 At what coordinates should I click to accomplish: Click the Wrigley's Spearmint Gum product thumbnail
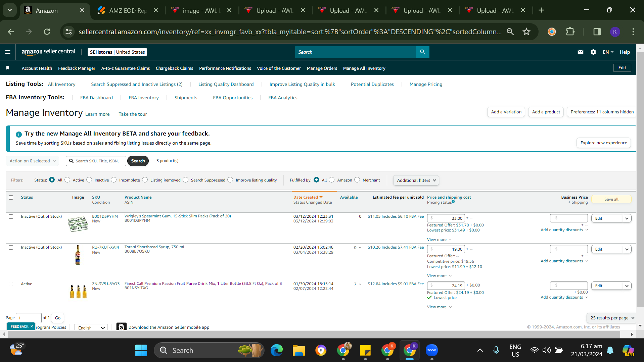click(78, 224)
